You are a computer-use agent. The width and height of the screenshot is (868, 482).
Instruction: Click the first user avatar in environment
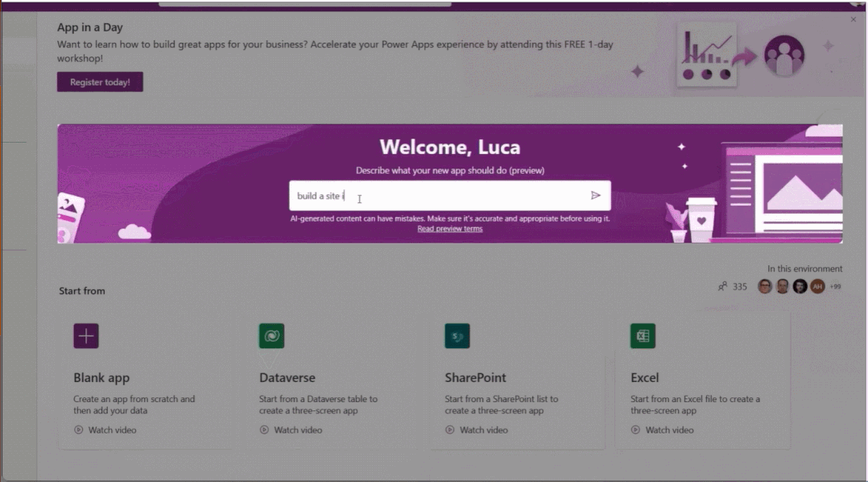point(764,286)
